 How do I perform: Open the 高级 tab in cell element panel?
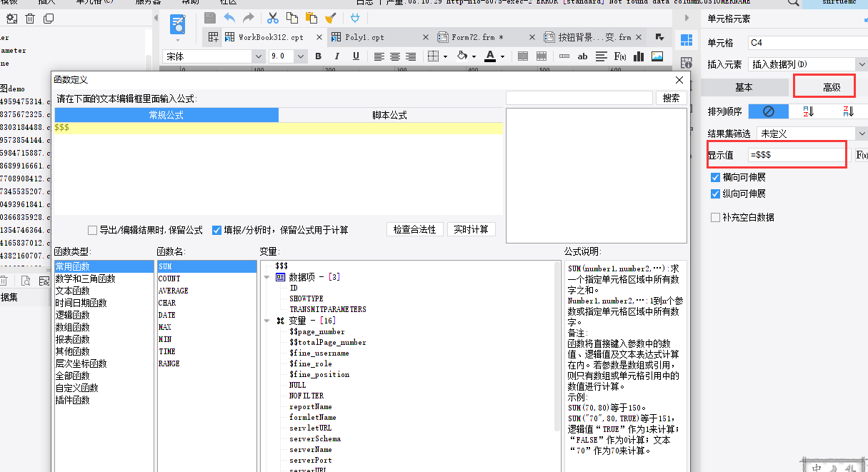click(831, 87)
